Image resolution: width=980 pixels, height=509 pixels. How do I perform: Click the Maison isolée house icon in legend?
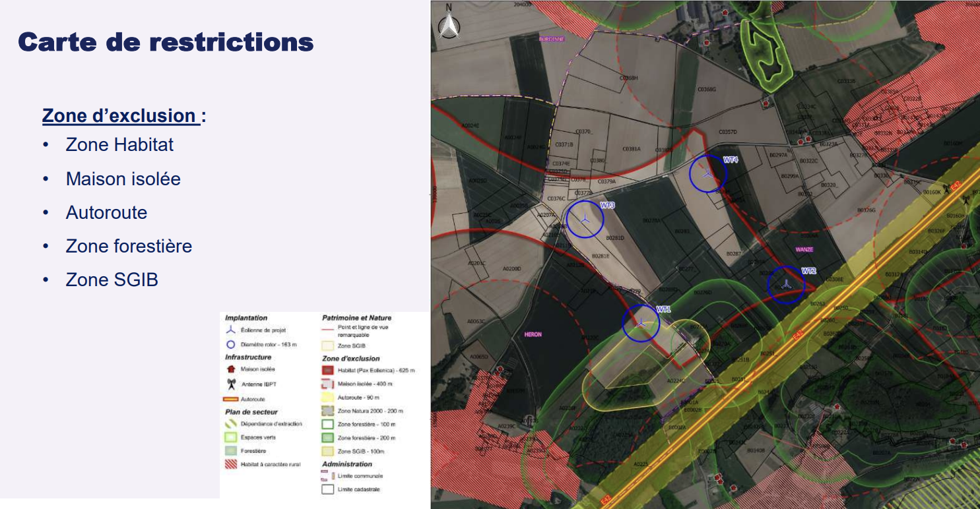pyautogui.click(x=230, y=369)
